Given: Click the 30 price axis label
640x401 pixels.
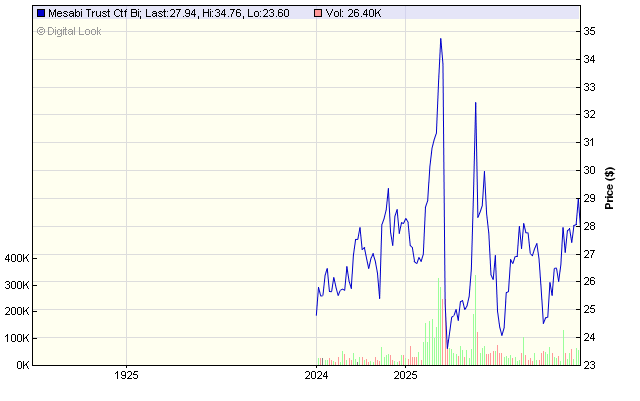Looking at the screenshot, I should coord(589,170).
